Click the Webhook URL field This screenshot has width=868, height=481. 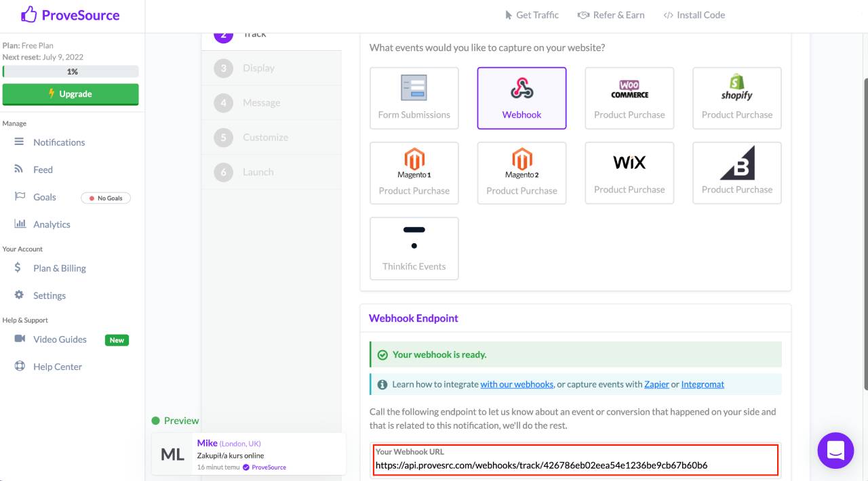pyautogui.click(x=575, y=465)
